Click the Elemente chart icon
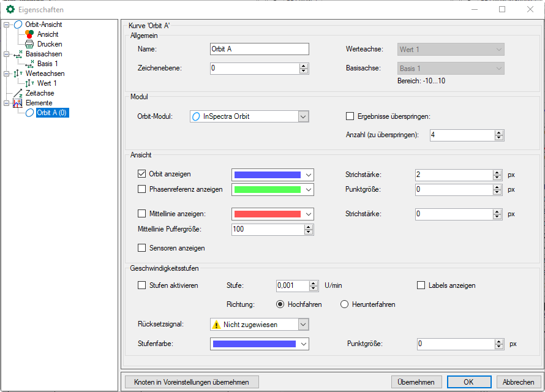This screenshot has width=545, height=392. click(18, 103)
